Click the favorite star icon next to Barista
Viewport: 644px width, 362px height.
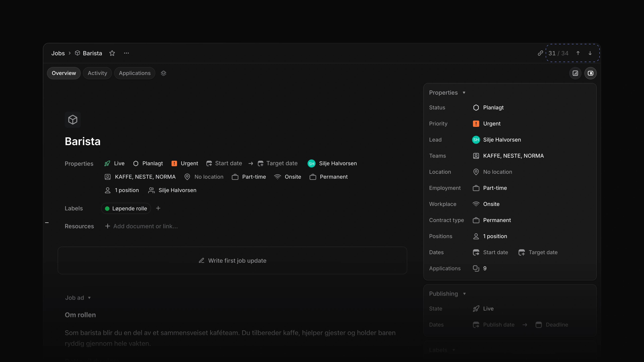(112, 53)
